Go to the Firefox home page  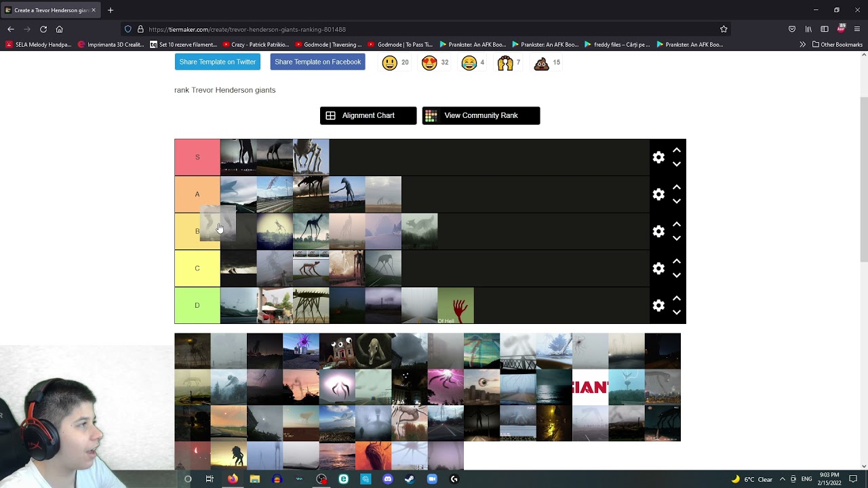pos(60,29)
